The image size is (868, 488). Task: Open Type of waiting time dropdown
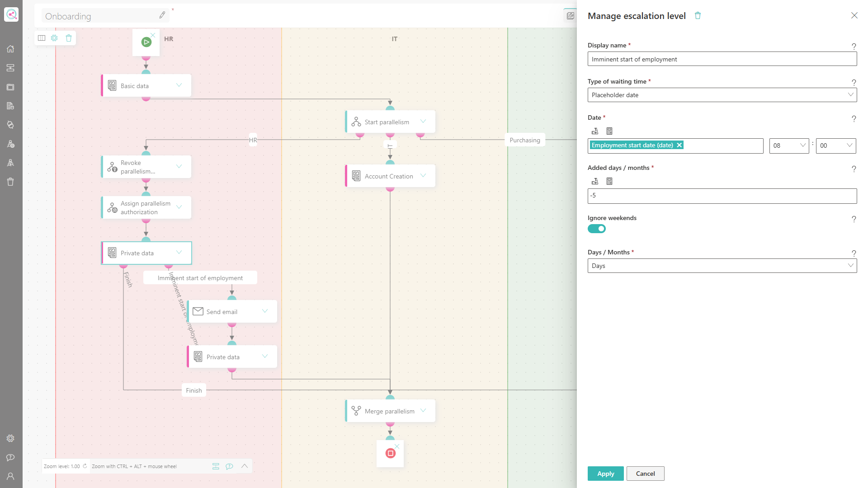(x=722, y=95)
